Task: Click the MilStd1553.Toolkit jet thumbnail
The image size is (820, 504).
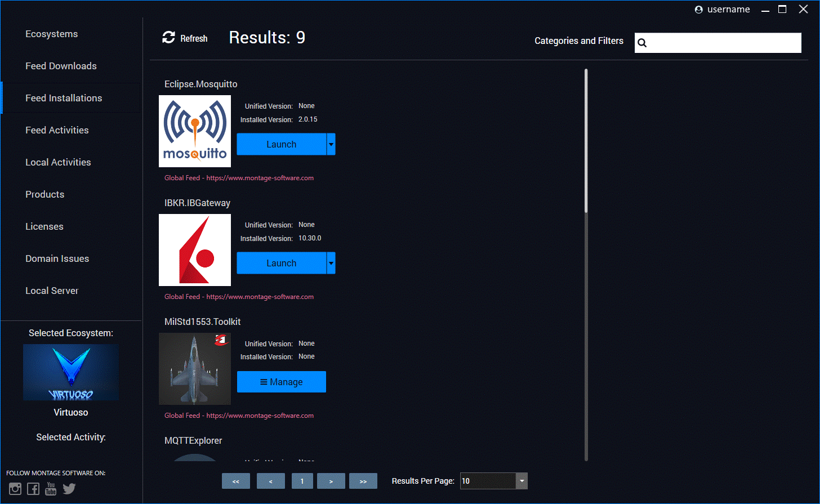Action: click(x=195, y=369)
